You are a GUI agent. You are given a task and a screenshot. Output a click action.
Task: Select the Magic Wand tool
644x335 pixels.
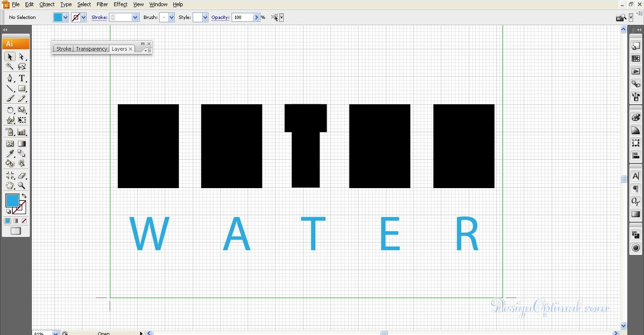click(x=10, y=67)
